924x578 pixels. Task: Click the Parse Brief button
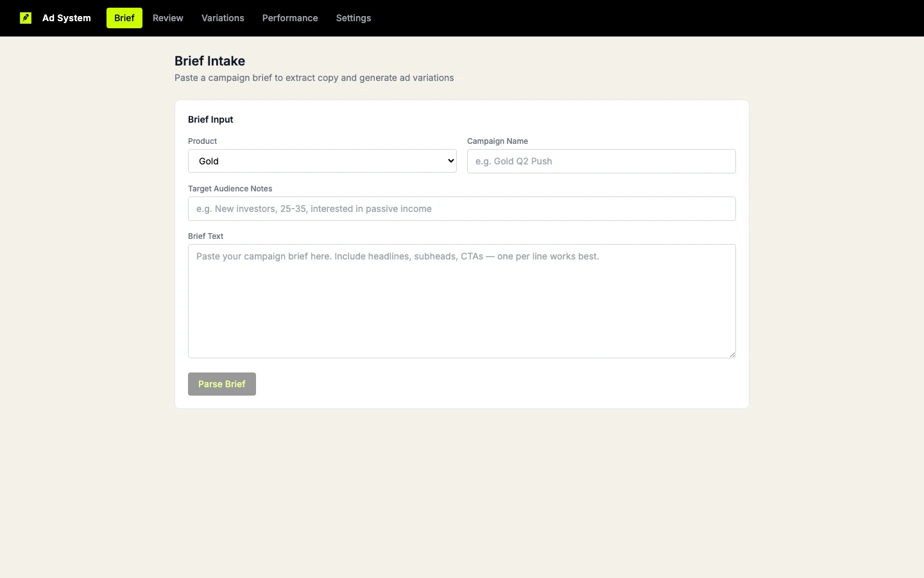coord(222,384)
